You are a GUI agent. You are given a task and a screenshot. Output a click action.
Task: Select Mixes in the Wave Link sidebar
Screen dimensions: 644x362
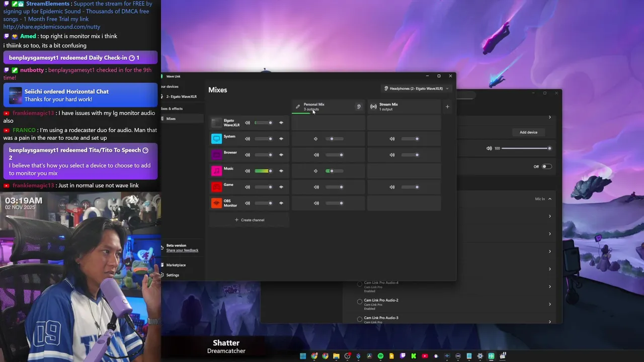tap(183, 119)
